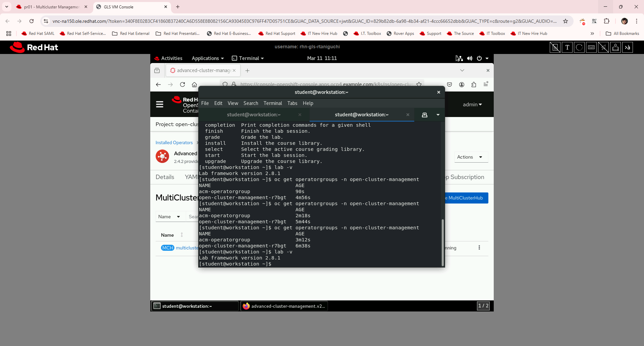The width and height of the screenshot is (644, 346).
Task: Open the admin user dropdown
Action: 472,105
